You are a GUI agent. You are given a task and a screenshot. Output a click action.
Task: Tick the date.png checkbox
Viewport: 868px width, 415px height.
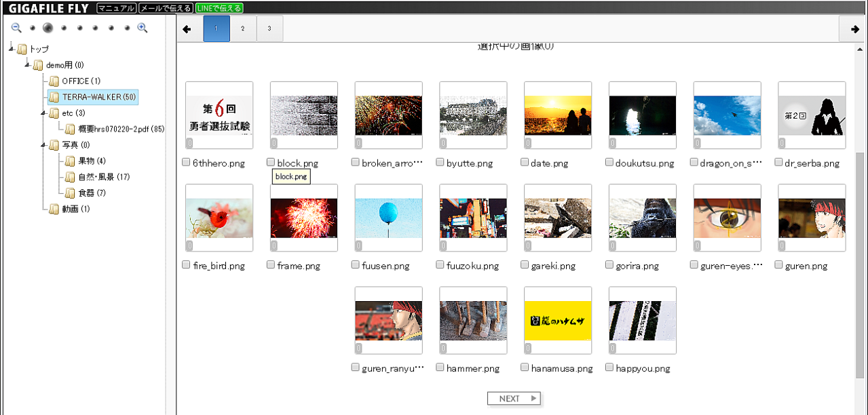tap(525, 162)
